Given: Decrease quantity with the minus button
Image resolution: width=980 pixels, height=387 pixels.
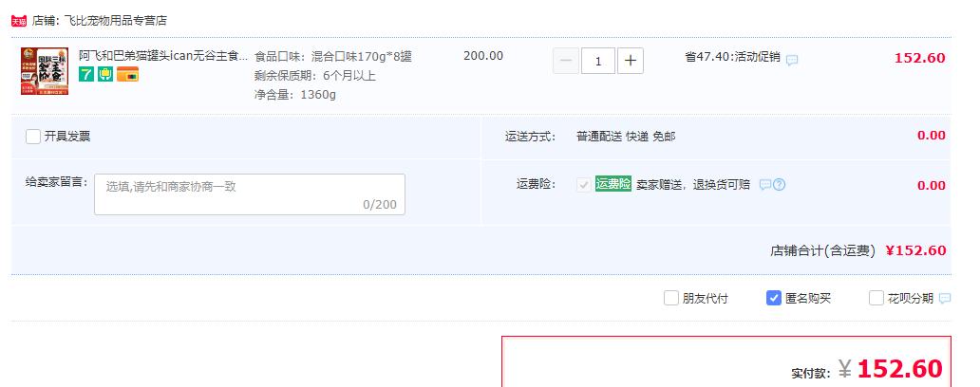Looking at the screenshot, I should [566, 61].
